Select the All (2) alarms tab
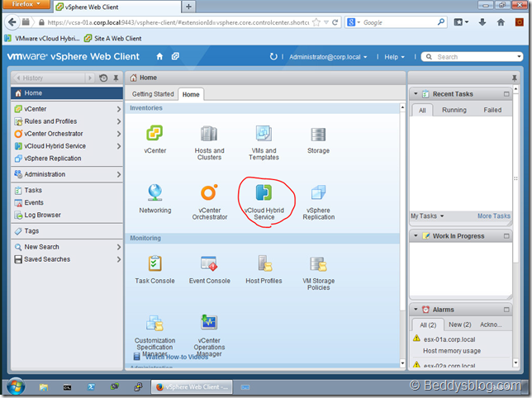The width and height of the screenshot is (532, 398). pos(428,325)
